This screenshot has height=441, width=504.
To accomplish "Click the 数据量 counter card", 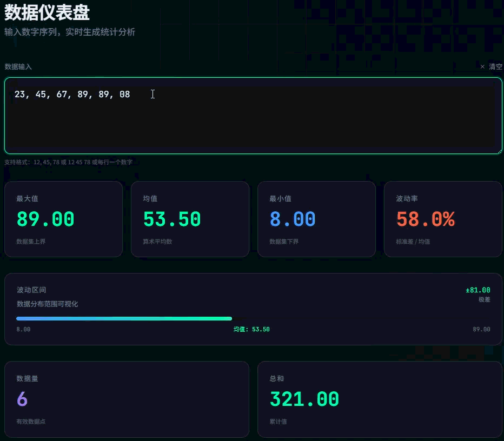I will coord(126,399).
